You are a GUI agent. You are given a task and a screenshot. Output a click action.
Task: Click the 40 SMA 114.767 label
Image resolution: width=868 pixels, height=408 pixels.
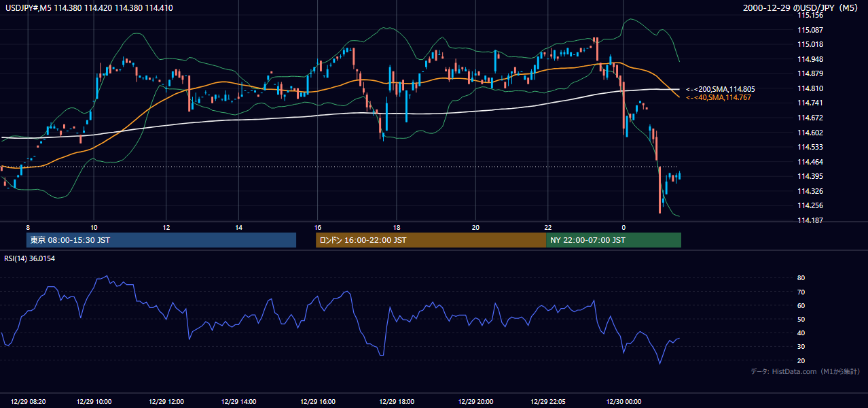click(719, 98)
